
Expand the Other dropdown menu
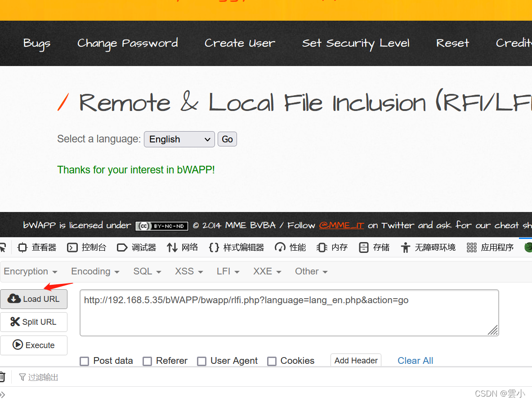tap(311, 271)
